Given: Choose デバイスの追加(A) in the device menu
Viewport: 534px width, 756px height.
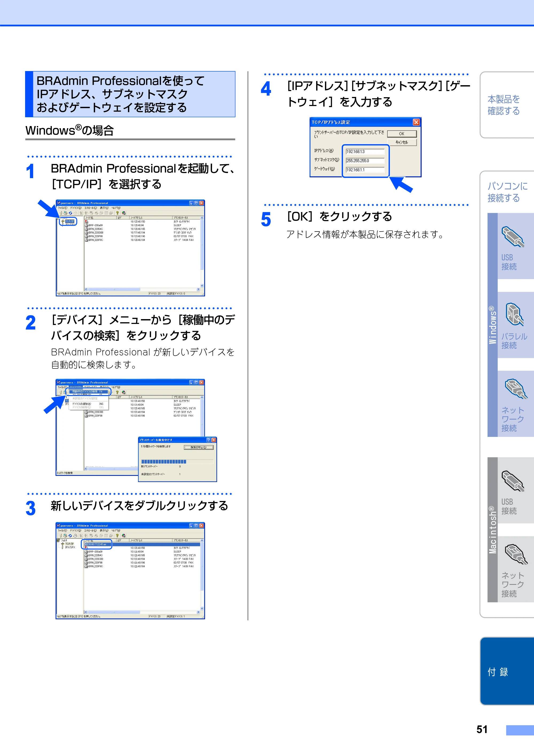Looking at the screenshot, I should [88, 404].
